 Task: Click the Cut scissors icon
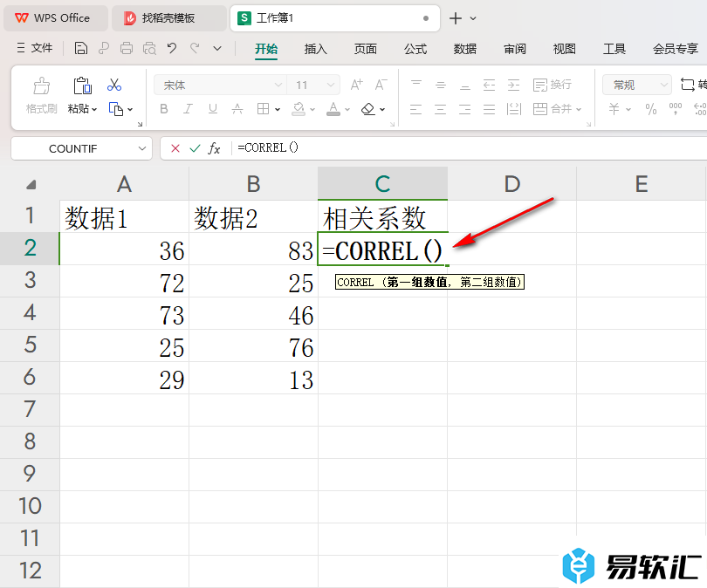coord(114,85)
